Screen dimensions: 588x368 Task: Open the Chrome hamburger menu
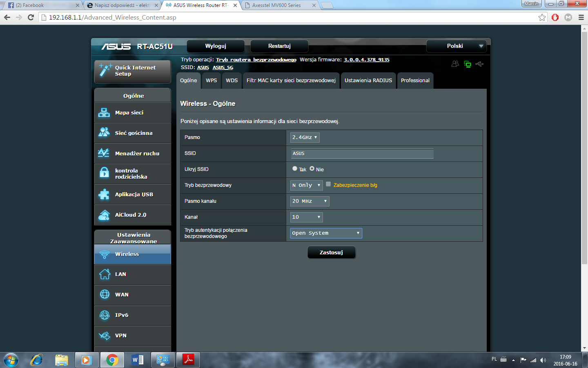click(x=581, y=17)
